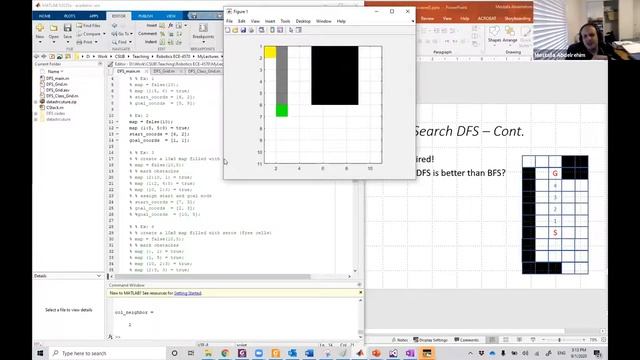Switch to the APPS ribbon tab
This screenshot has height=360, width=640.
click(94, 16)
